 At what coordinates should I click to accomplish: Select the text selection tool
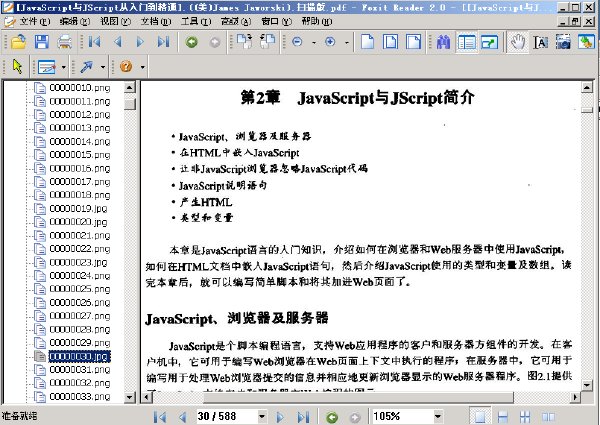tap(540, 42)
